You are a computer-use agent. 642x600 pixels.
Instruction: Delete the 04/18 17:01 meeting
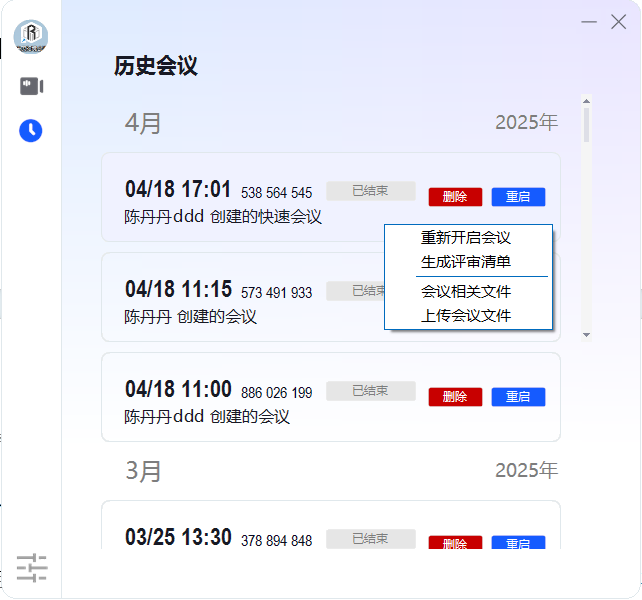pyautogui.click(x=455, y=197)
